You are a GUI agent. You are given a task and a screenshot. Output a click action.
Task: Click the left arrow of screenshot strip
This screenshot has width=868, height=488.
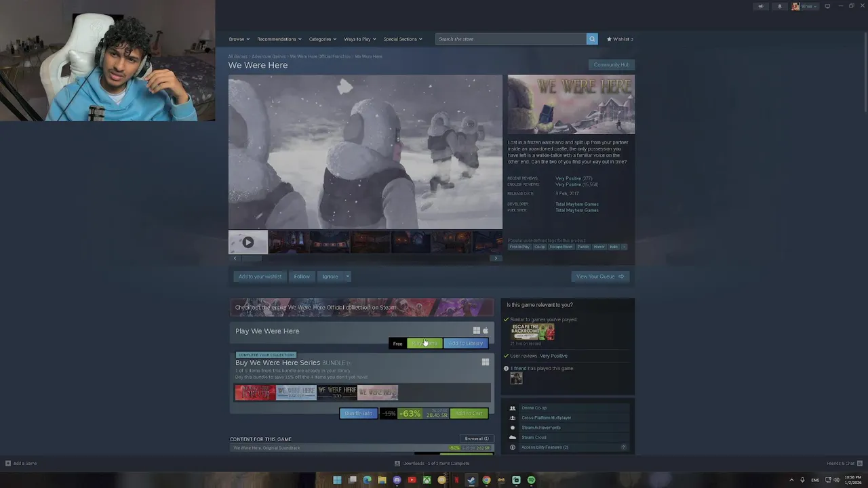tap(235, 258)
